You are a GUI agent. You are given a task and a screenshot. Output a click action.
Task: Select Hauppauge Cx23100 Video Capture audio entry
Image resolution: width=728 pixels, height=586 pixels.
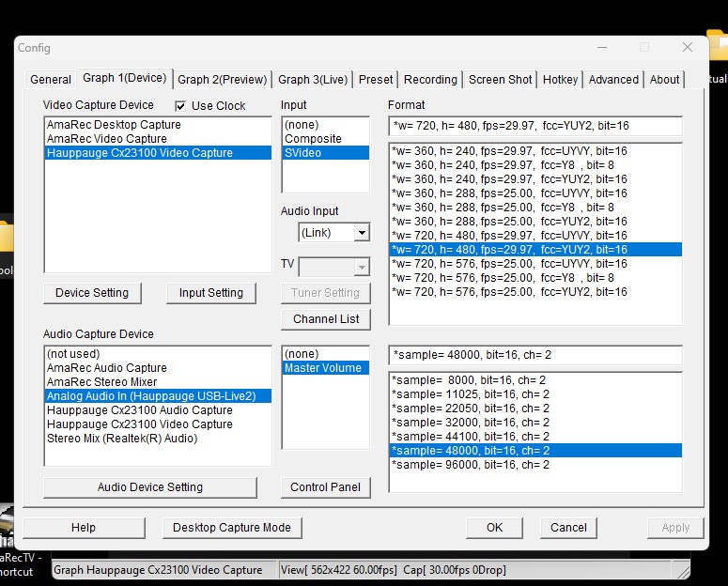158,424
